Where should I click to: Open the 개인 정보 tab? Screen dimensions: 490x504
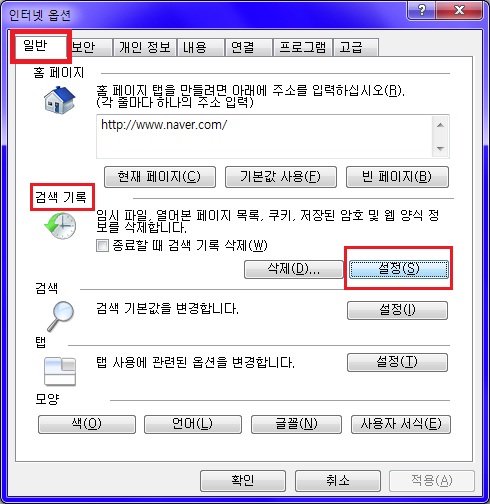144,47
